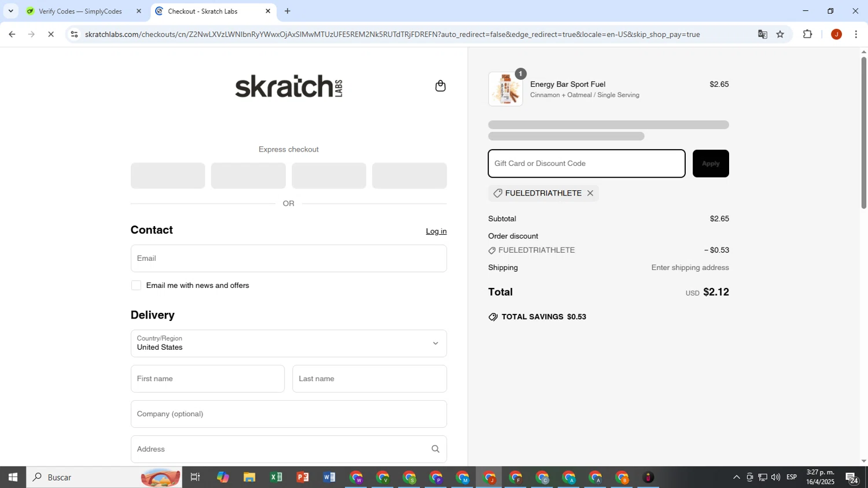Open the clock showing 3:27 p. m.
This screenshot has height=488, width=868.
tap(821, 478)
